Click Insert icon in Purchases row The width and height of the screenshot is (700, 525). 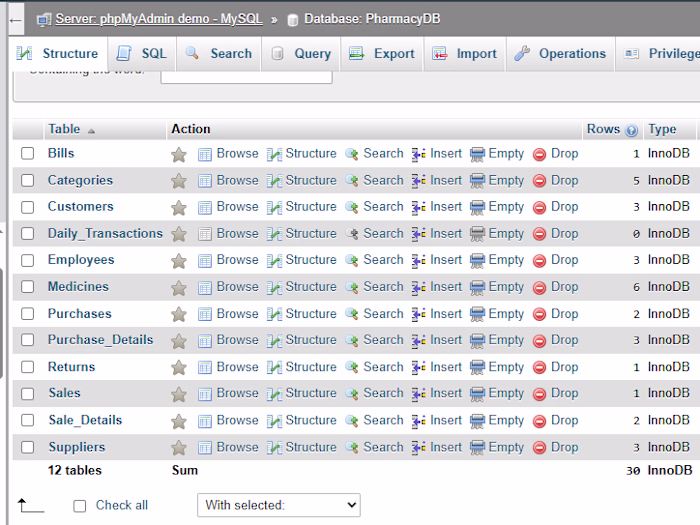[x=418, y=315]
